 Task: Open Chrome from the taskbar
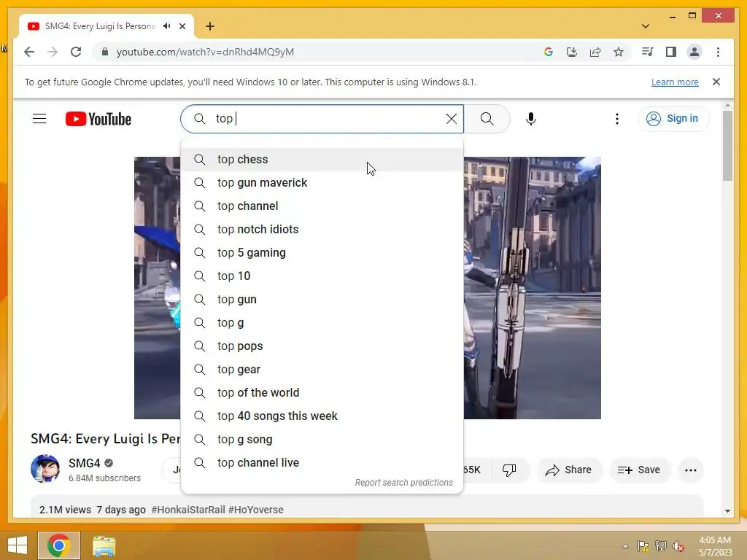click(59, 545)
